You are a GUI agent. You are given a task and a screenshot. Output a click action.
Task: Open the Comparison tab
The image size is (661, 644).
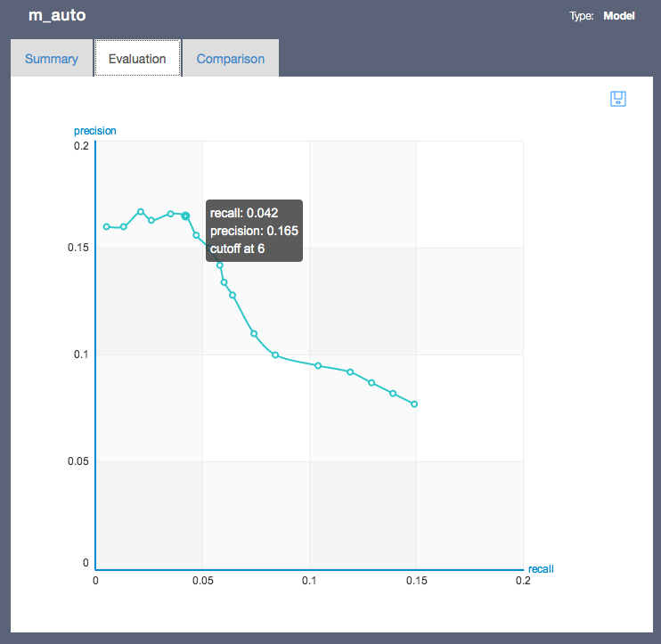tap(231, 59)
